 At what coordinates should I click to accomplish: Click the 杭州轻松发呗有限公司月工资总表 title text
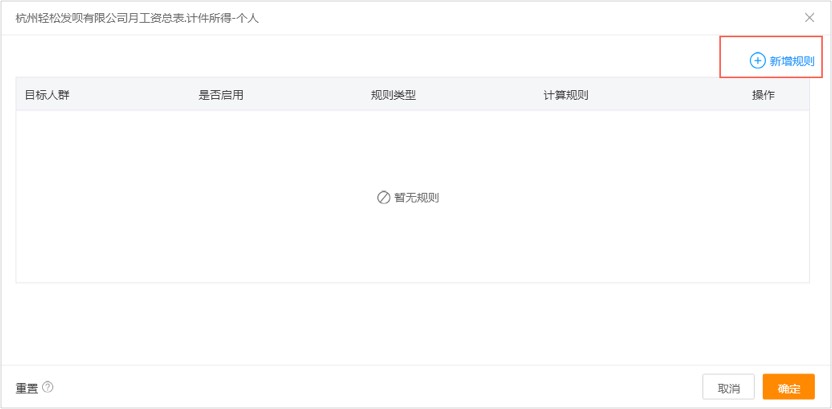pyautogui.click(x=114, y=19)
